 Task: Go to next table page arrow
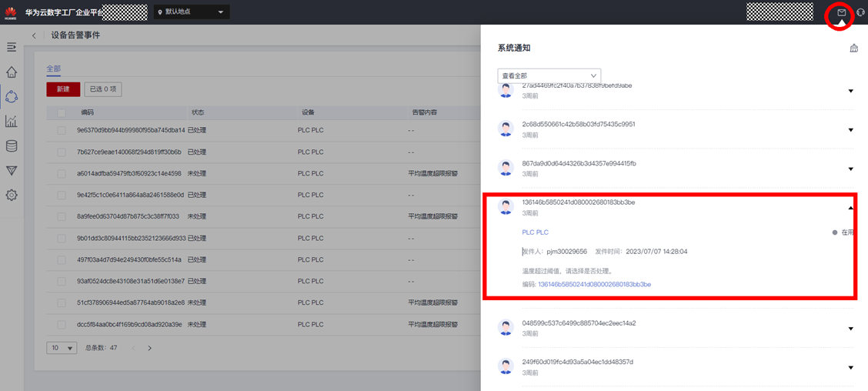pyautogui.click(x=149, y=349)
